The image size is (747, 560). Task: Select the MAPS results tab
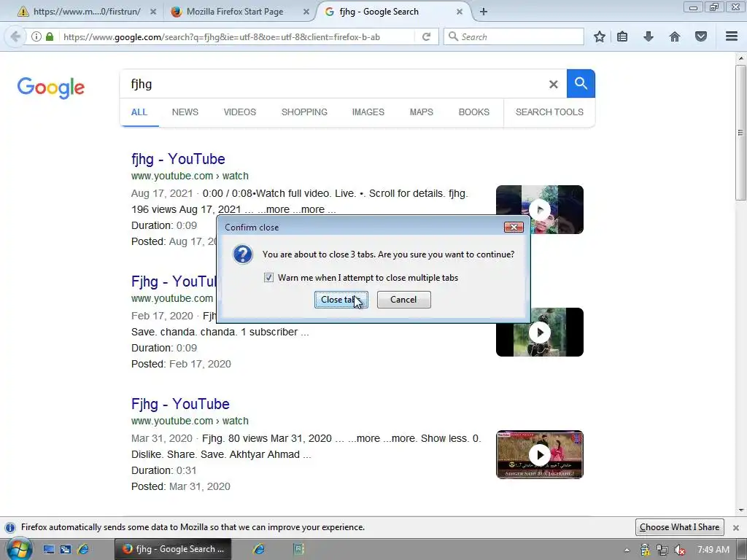click(x=421, y=112)
